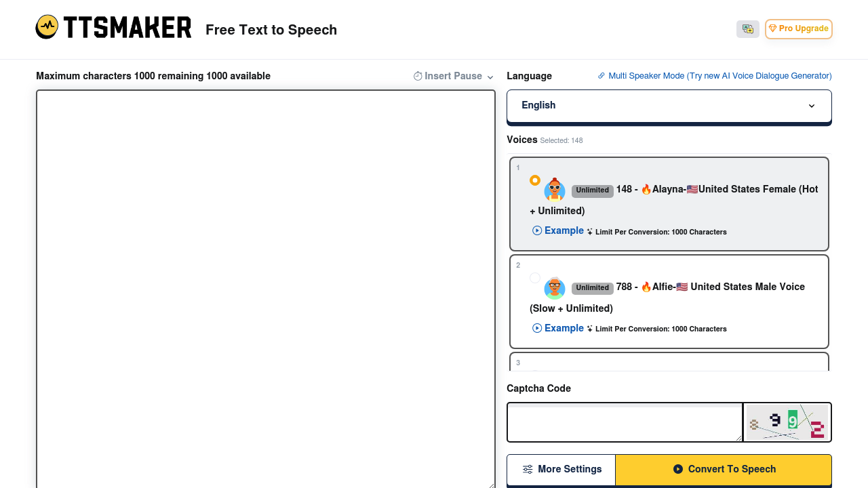The image size is (868, 488).
Task: Play the Example for Alfie voice
Action: coord(558,328)
